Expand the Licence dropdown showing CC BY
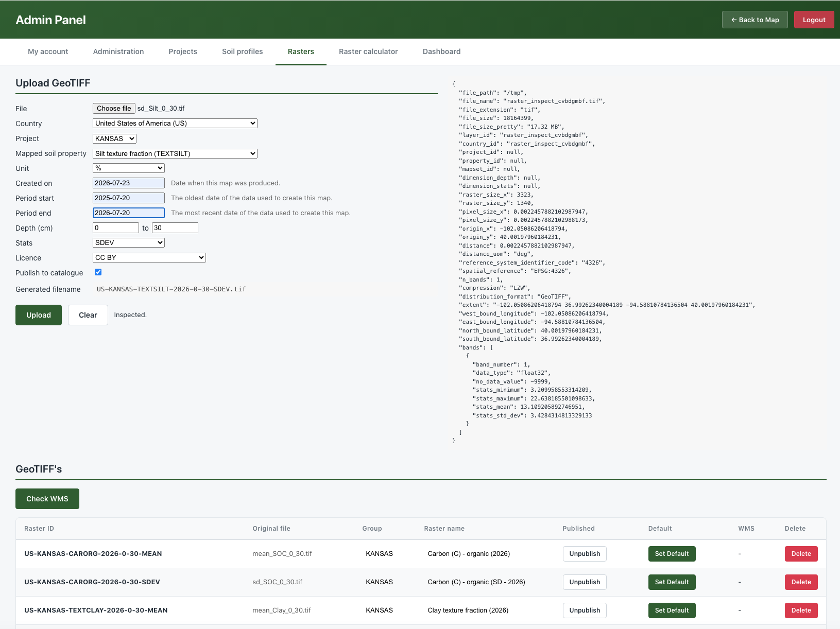The width and height of the screenshot is (840, 629). [149, 258]
